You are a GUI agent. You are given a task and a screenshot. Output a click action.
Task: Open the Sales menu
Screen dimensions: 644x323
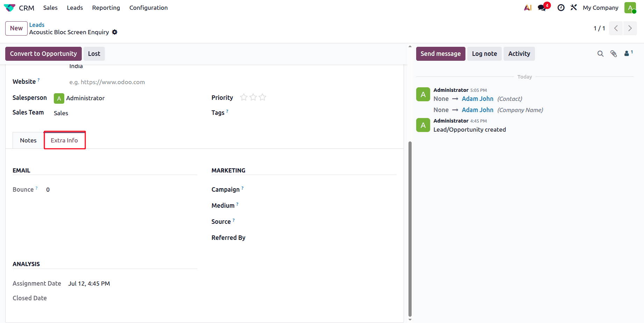click(50, 8)
